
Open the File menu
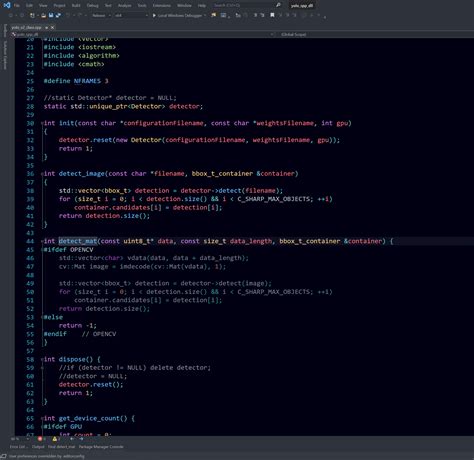pyautogui.click(x=17, y=5)
